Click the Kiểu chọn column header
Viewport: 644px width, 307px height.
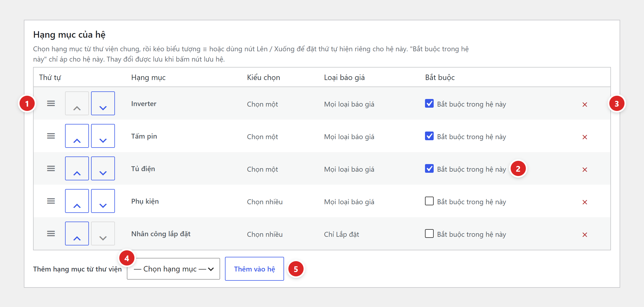click(263, 78)
